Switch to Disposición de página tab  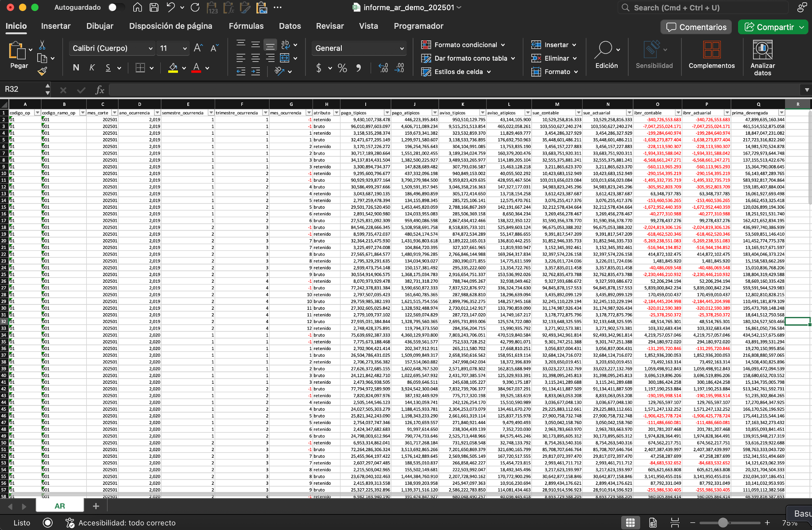pos(170,26)
